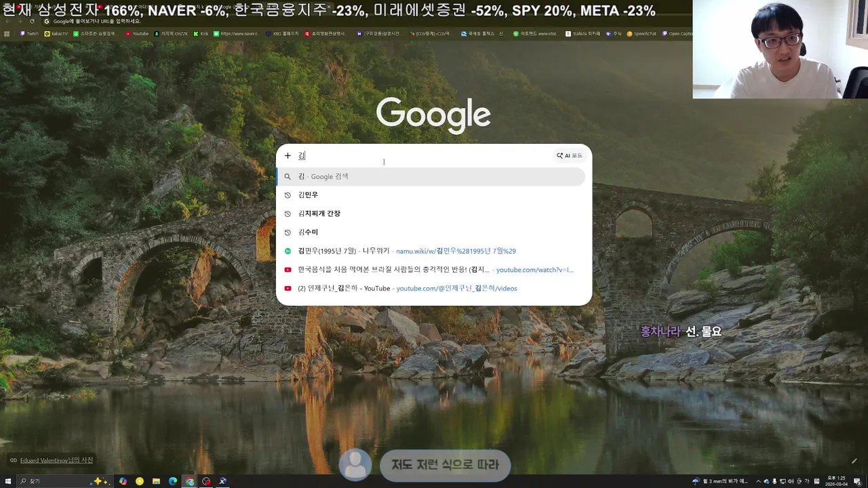
Task: Open the 이트렌드 bookmark
Action: click(x=535, y=33)
